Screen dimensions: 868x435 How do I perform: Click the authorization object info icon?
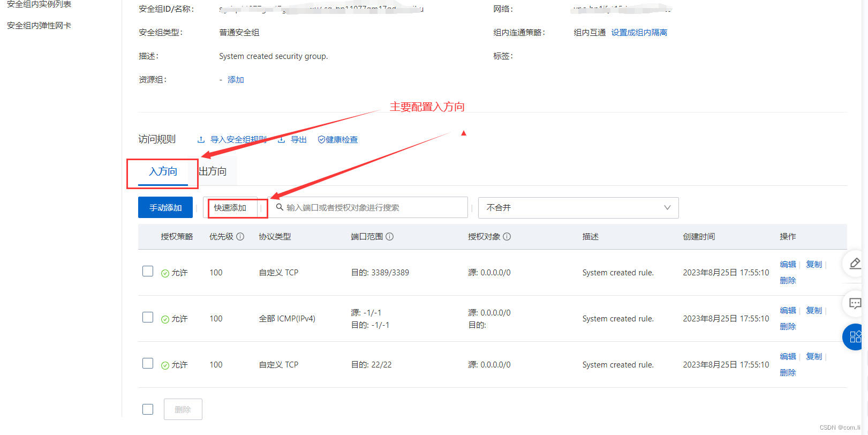(x=507, y=237)
